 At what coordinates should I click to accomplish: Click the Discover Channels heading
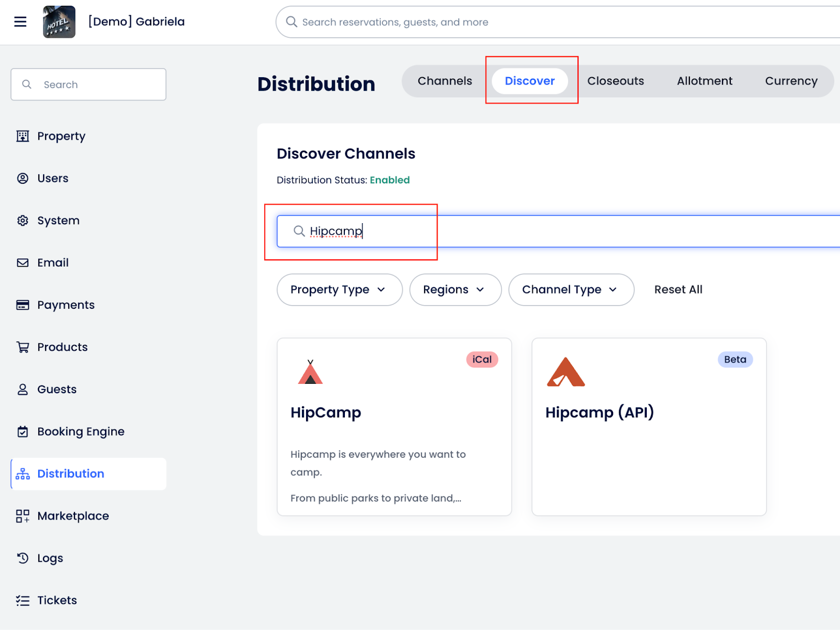click(x=346, y=154)
